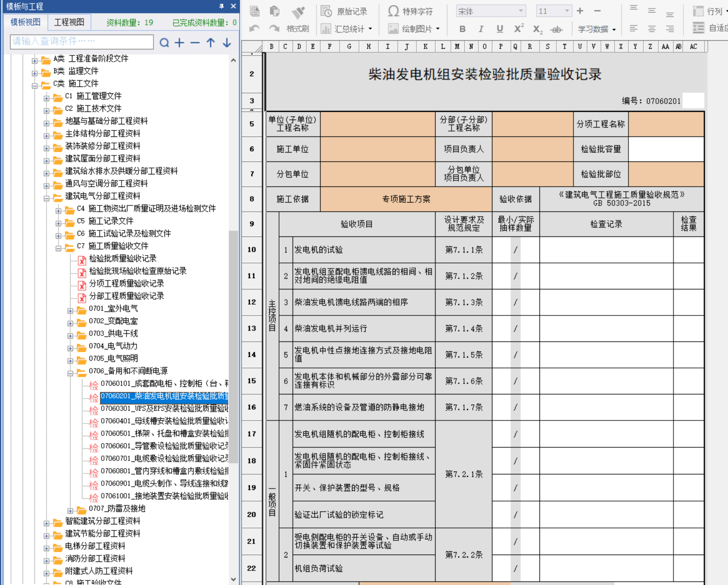The width and height of the screenshot is (728, 585).
Task: Click the collapse-all minus icon beside search
Action: [x=195, y=43]
